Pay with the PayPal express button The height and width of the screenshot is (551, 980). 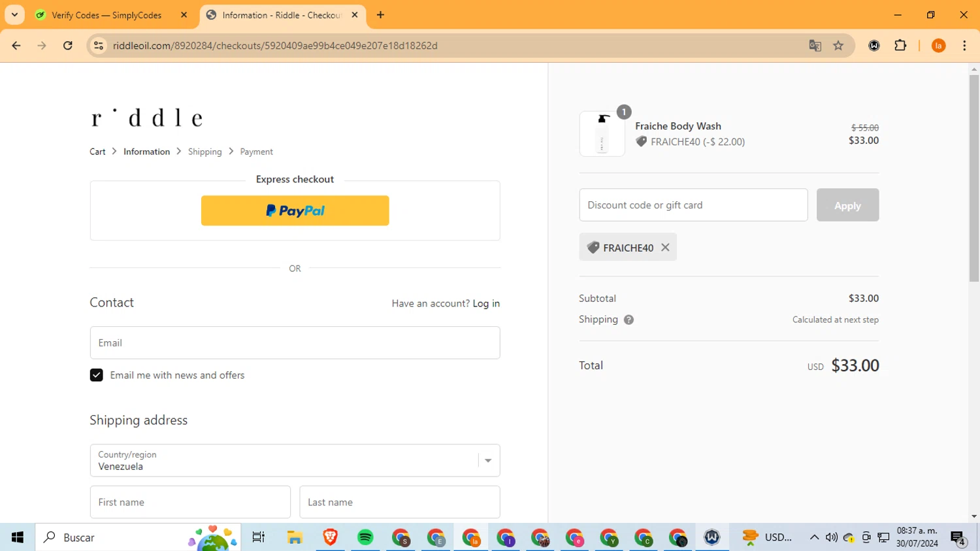295,210
